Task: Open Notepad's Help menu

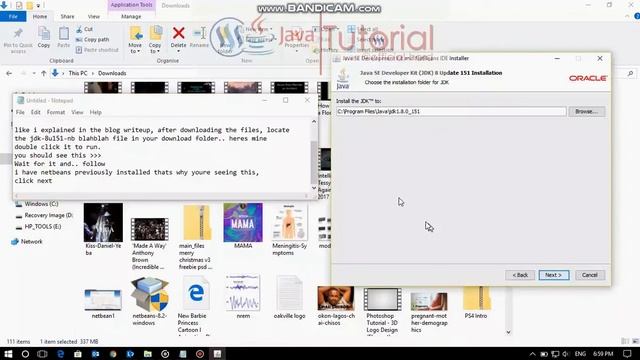Action: [96, 112]
